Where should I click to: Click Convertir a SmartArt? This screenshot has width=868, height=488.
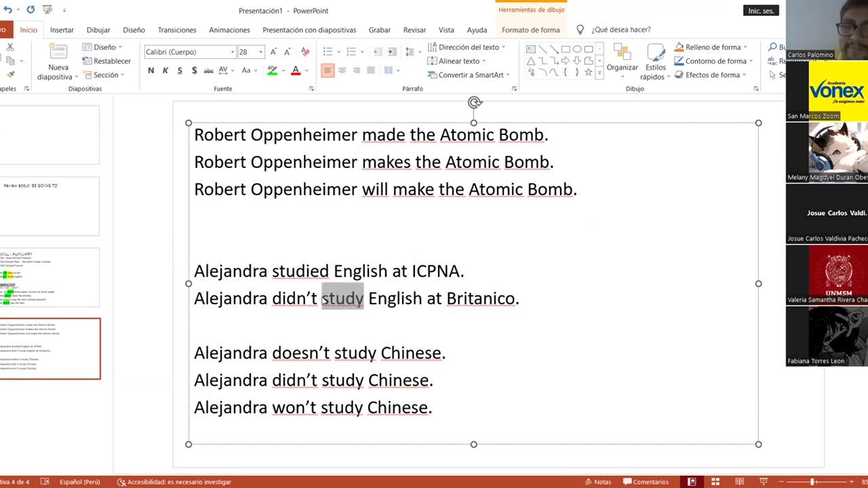(x=469, y=75)
